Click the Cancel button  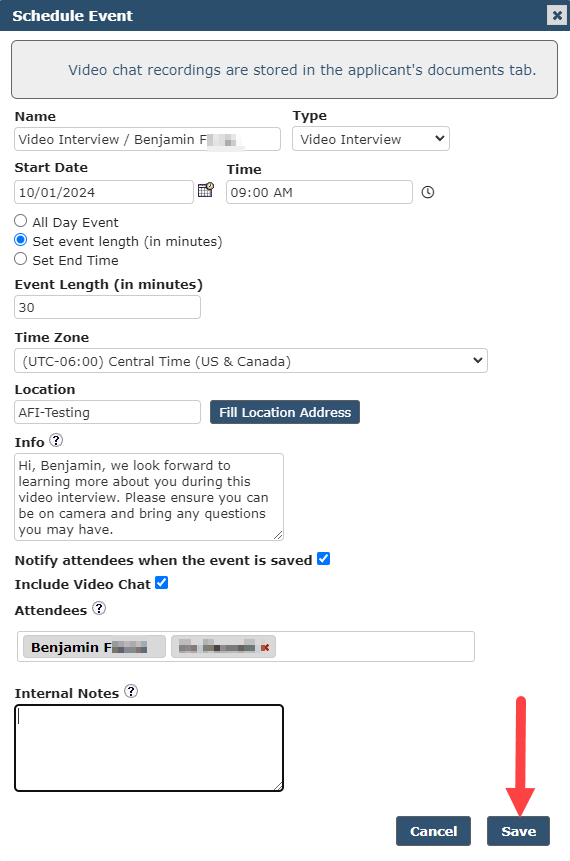click(433, 831)
